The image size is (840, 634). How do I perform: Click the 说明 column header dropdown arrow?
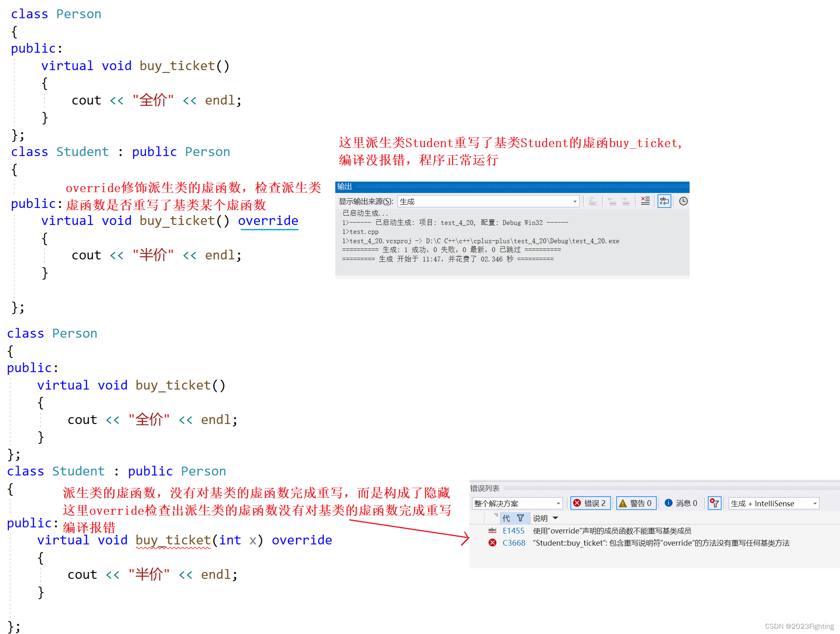555,518
